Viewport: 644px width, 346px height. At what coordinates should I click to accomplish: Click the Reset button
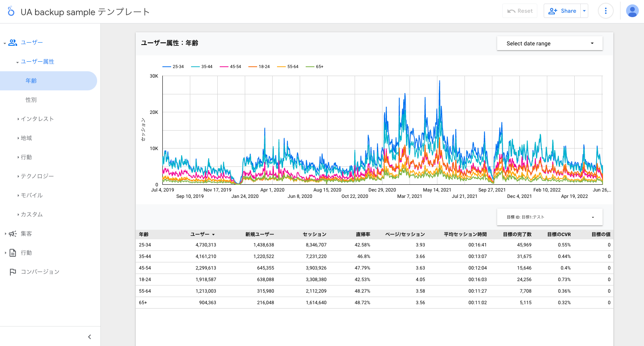click(520, 11)
